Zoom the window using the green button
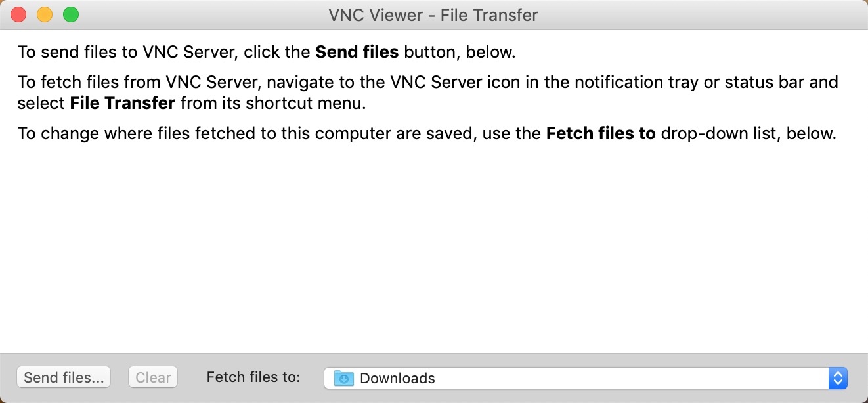Image resolution: width=868 pixels, height=403 pixels. pyautogui.click(x=71, y=14)
